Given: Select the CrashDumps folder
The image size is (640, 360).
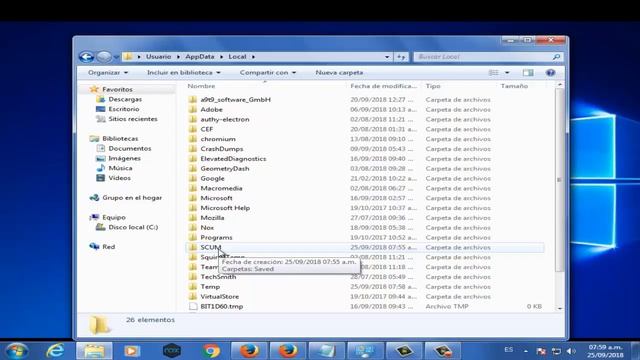Looking at the screenshot, I should pyautogui.click(x=222, y=149).
